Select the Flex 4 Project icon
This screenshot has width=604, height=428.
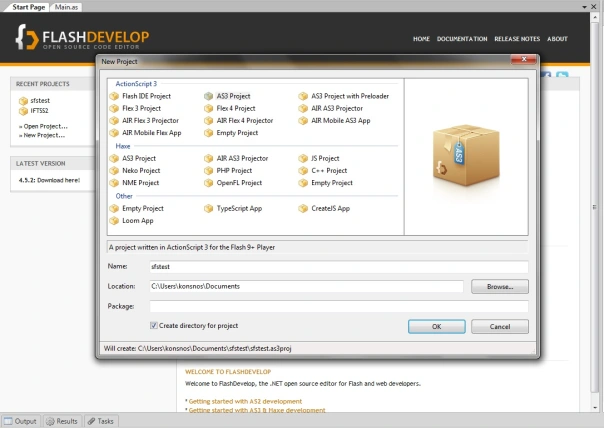(208, 109)
